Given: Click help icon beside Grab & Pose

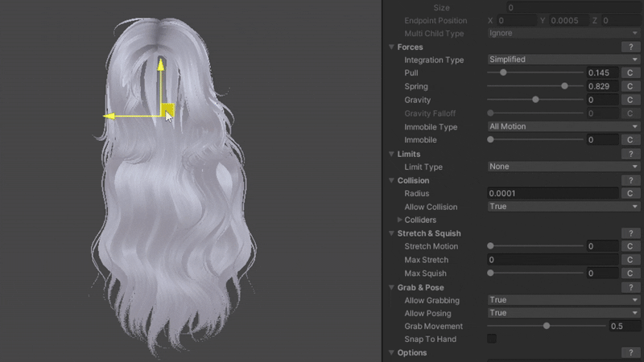Looking at the screenshot, I should click(x=632, y=287).
